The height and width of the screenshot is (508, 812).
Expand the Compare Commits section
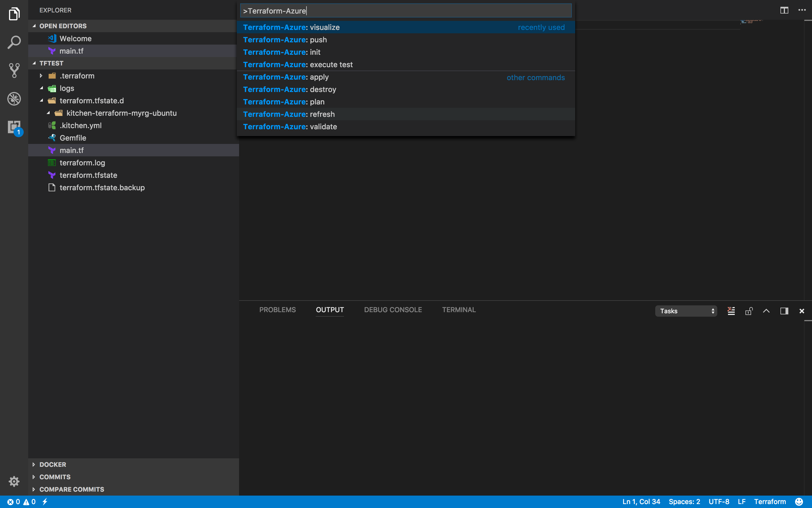click(x=134, y=489)
